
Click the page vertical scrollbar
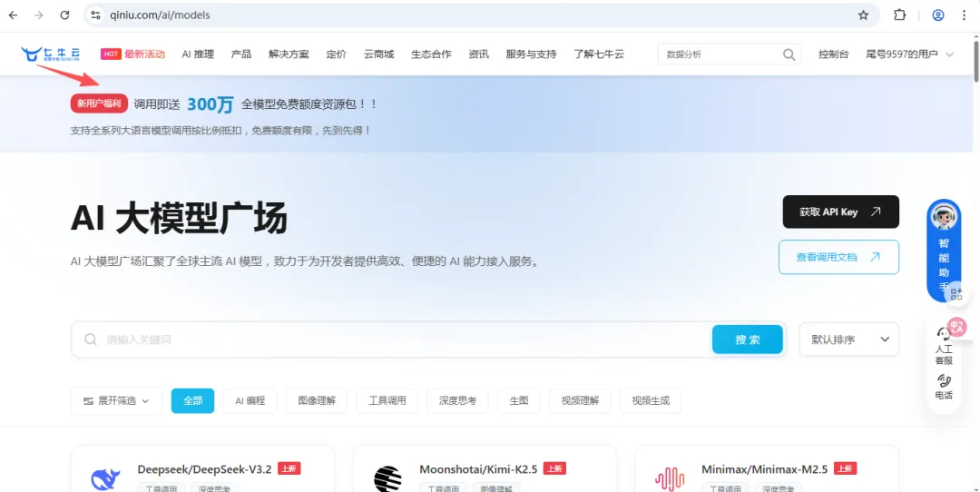[975, 59]
